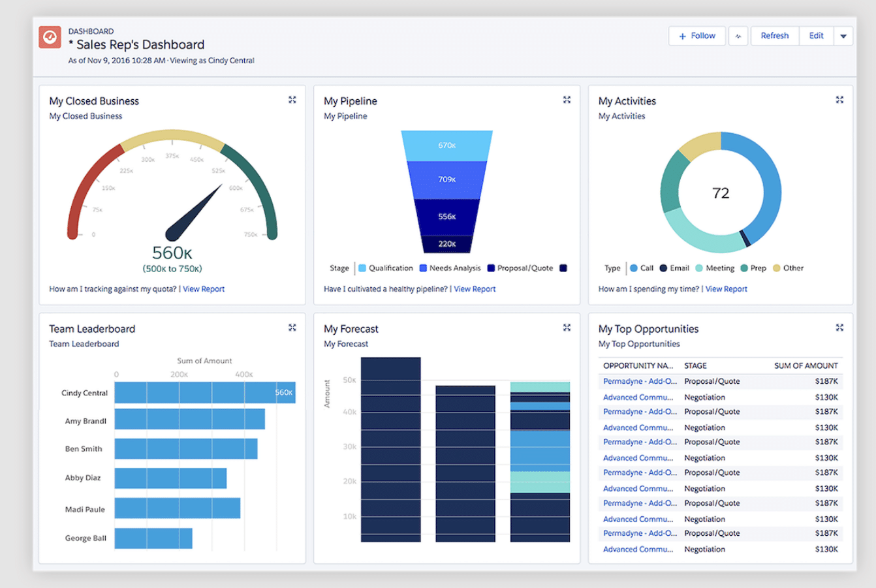Expand the Team Leaderboard widget
This screenshot has height=588, width=876.
pyautogui.click(x=292, y=327)
